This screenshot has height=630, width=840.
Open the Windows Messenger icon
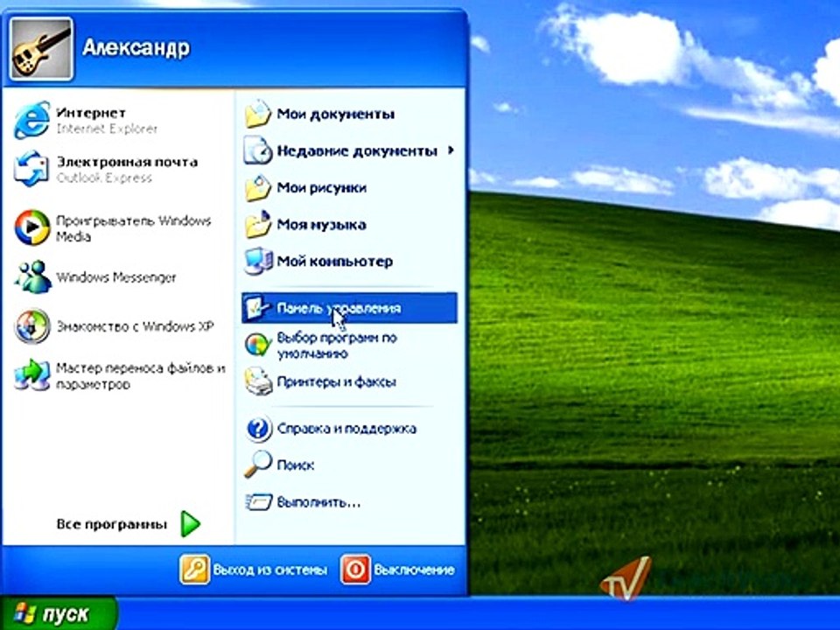click(32, 277)
